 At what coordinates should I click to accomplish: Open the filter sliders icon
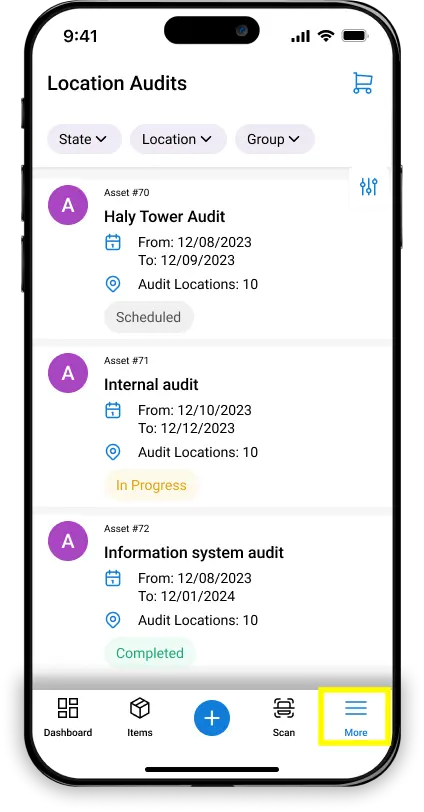coord(369,186)
